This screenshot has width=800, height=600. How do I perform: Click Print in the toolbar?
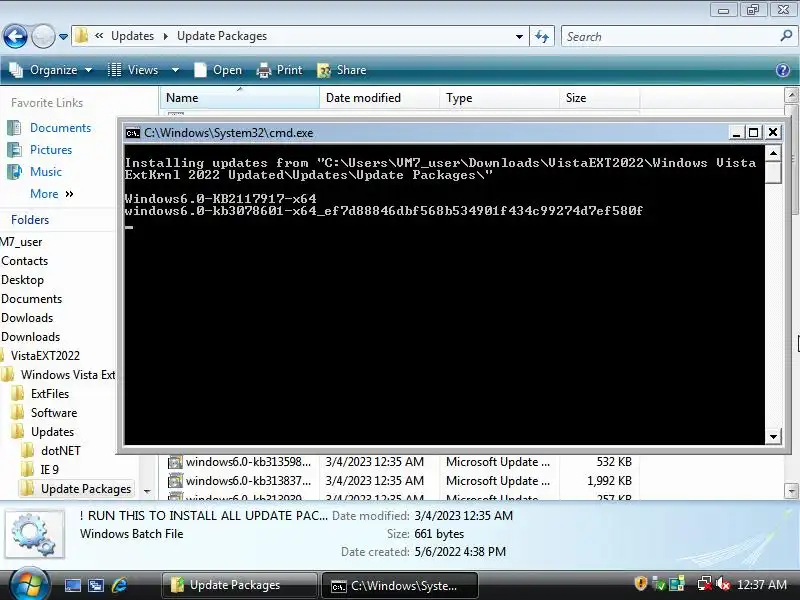point(280,70)
